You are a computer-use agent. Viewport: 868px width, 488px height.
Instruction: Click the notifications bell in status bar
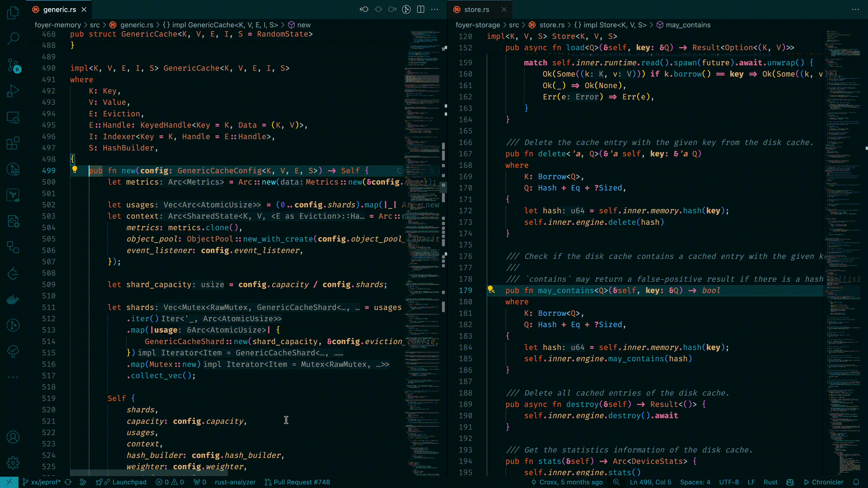tap(856, 482)
